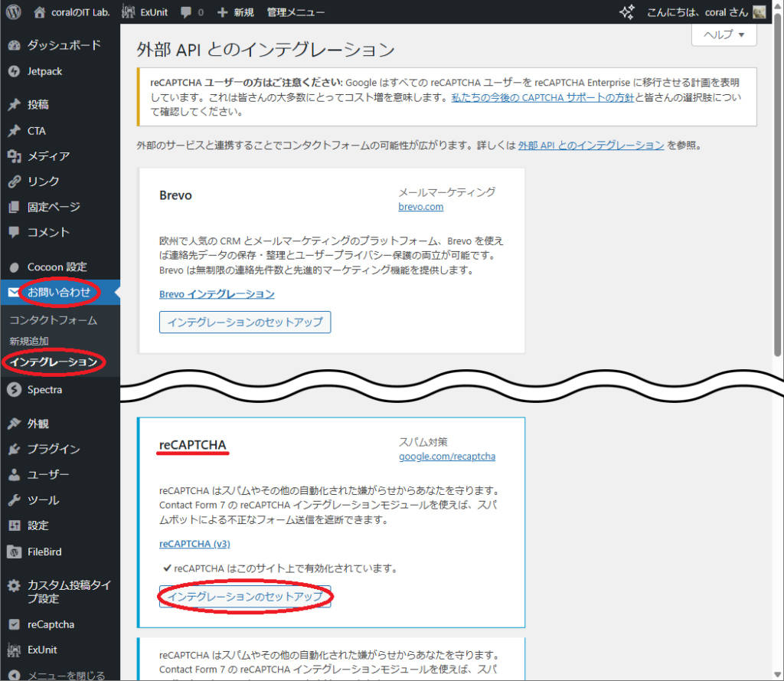
Task: Open the コンタクトフォーム submenu item
Action: pos(54,321)
